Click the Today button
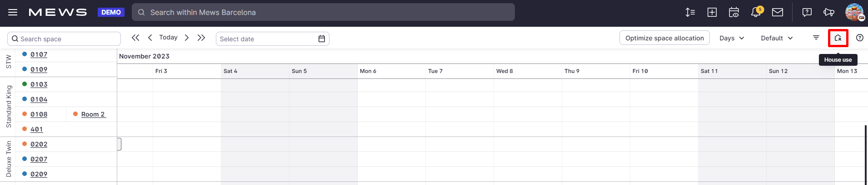 coord(168,38)
